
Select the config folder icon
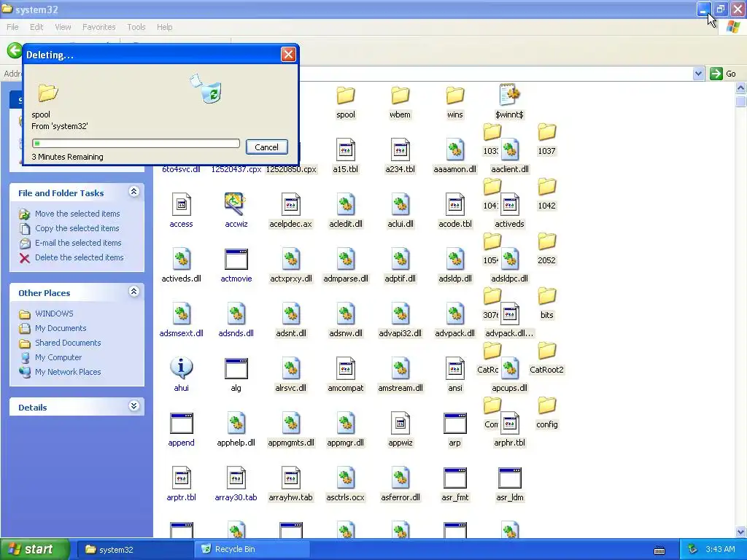(x=547, y=405)
